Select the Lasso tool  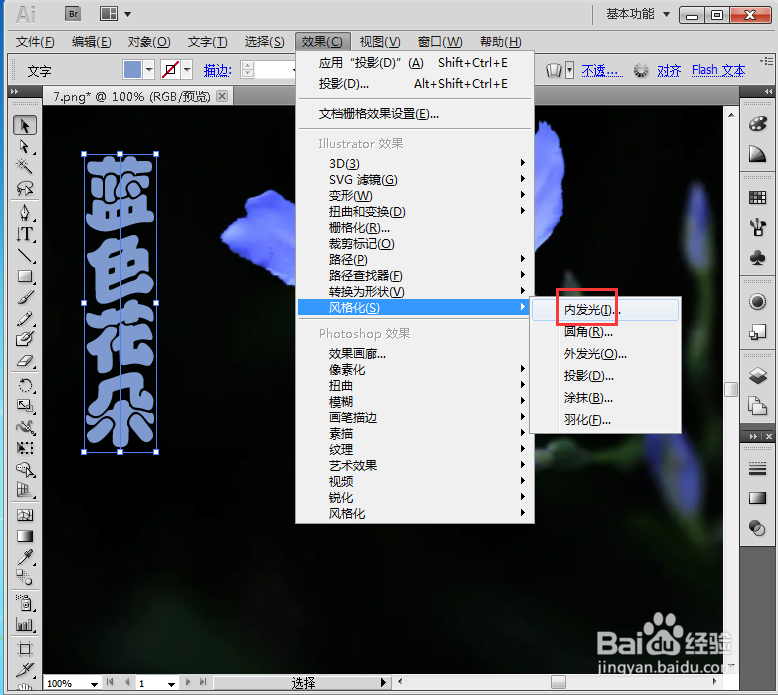[24, 188]
